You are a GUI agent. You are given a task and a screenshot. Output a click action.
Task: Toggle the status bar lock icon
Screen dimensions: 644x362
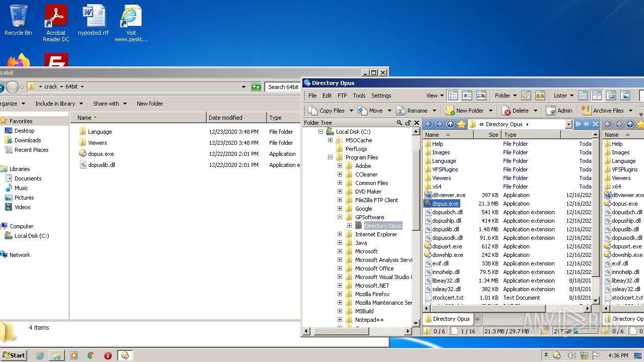click(544, 331)
